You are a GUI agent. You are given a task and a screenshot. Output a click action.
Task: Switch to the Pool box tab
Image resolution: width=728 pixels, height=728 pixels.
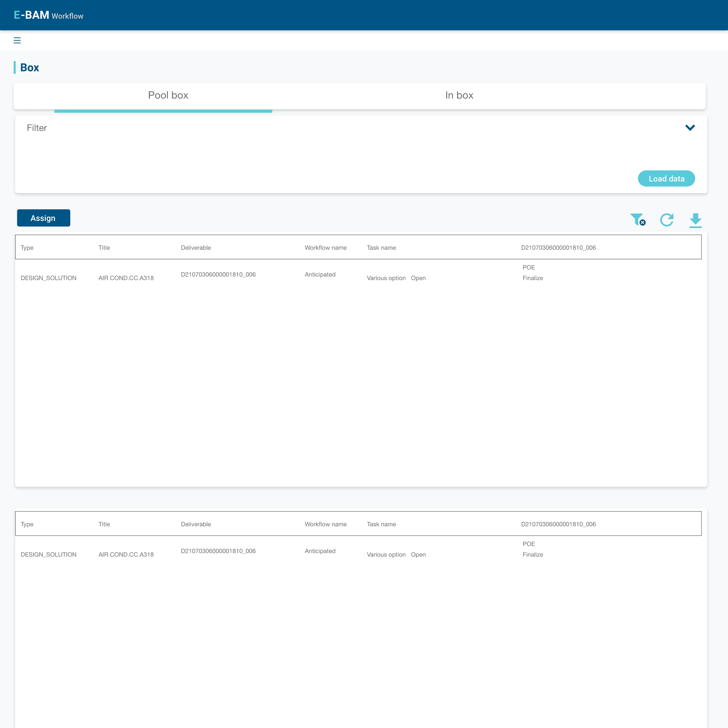(x=168, y=95)
